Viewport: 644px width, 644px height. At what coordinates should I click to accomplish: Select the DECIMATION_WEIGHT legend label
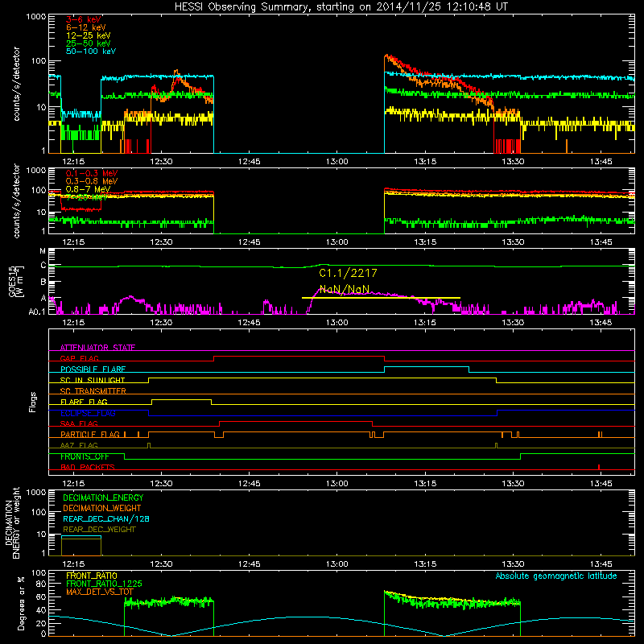pos(102,508)
